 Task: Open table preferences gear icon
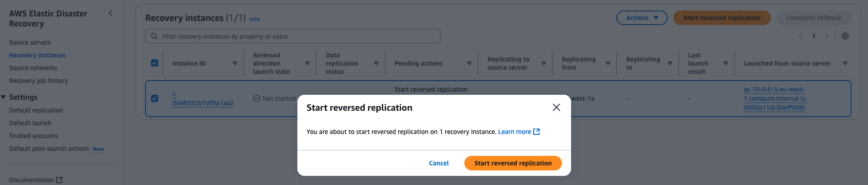(x=845, y=36)
